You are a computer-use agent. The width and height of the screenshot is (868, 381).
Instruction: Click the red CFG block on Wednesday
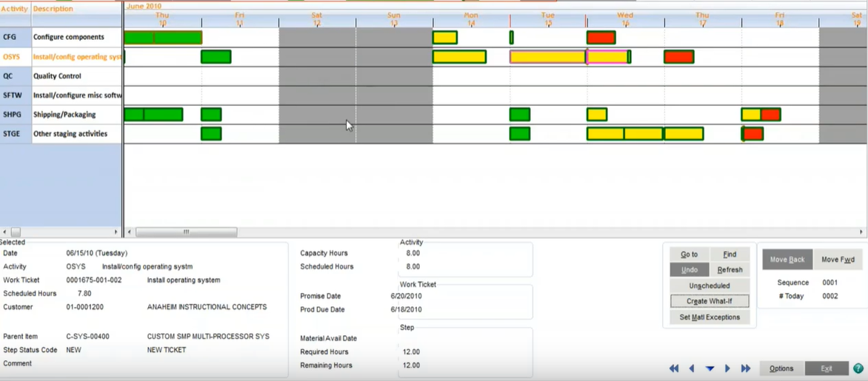601,38
